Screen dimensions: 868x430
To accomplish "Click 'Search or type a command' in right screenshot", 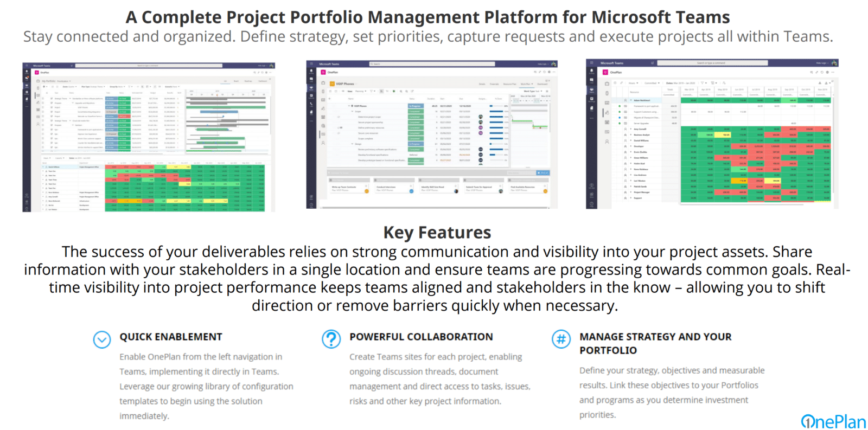I will coord(712,63).
